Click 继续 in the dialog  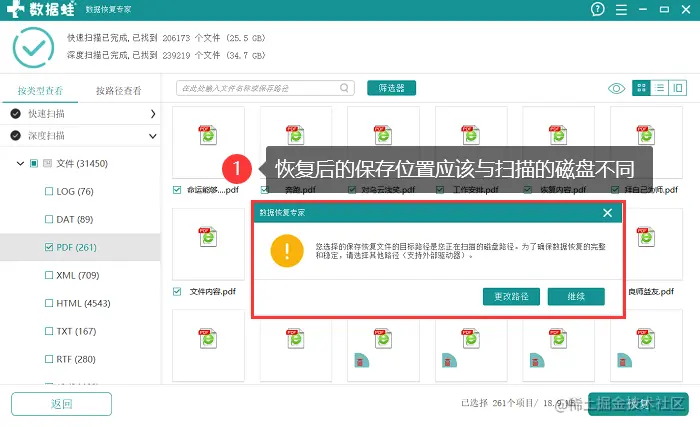[576, 297]
